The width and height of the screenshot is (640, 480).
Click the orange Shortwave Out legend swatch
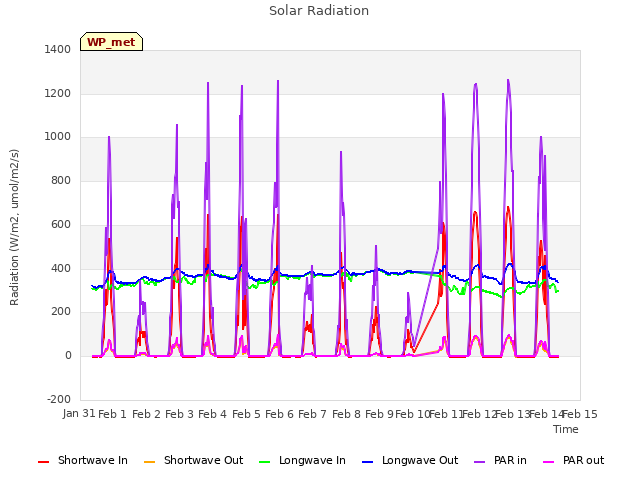[150, 462]
